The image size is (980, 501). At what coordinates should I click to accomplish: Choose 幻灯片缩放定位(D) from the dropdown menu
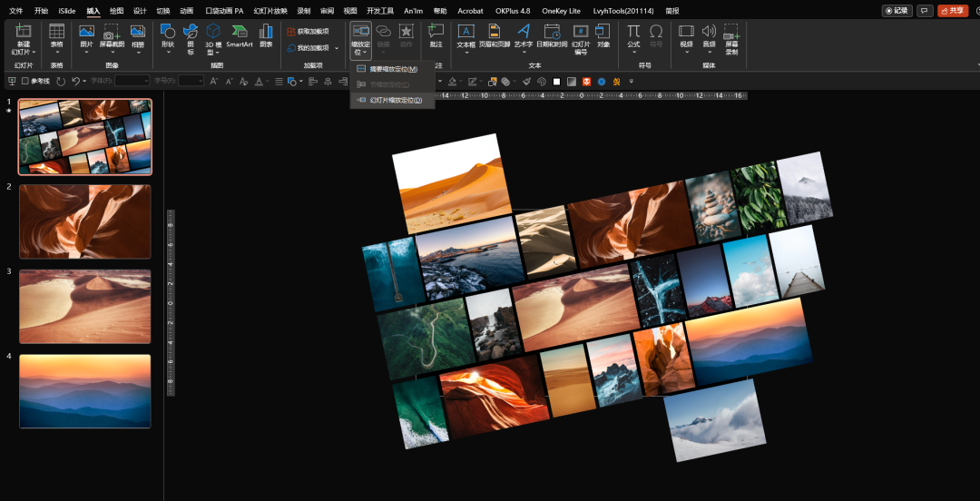point(393,100)
